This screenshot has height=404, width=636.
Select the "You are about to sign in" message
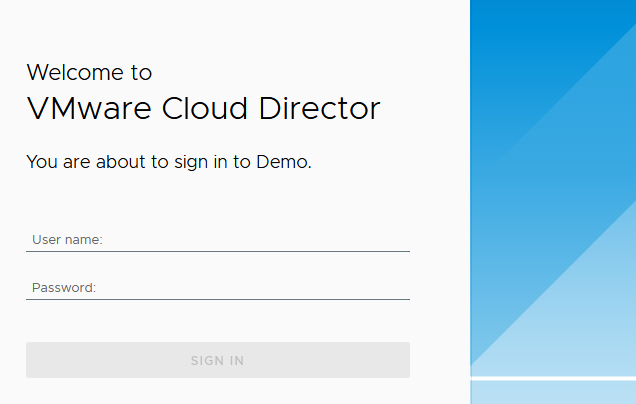(169, 161)
